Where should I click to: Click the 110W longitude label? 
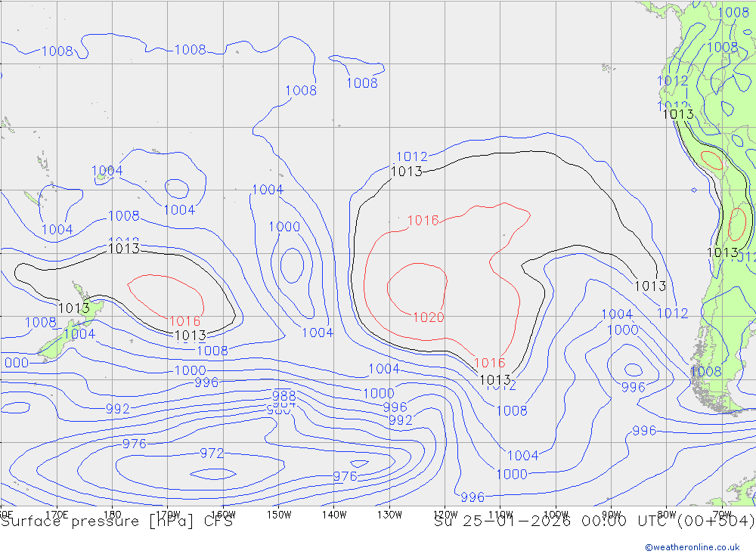[500, 515]
